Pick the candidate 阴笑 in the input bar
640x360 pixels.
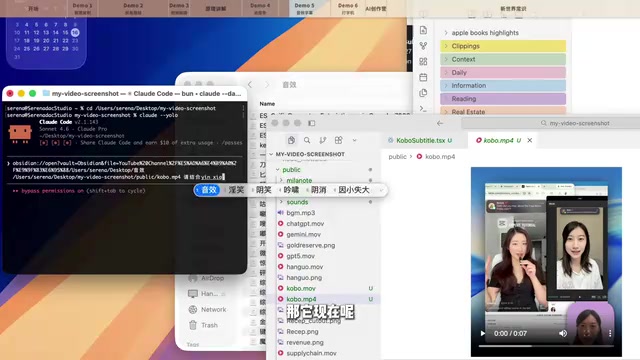[x=263, y=190]
